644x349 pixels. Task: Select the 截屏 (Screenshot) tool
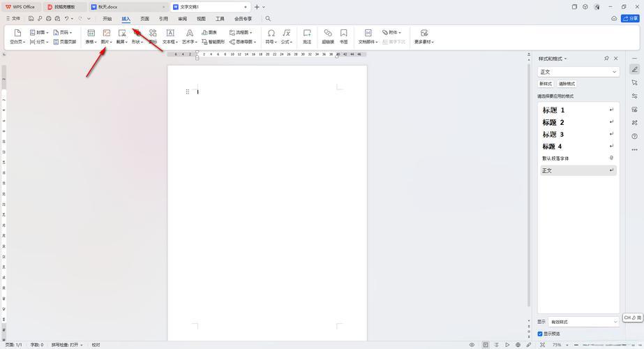pos(122,33)
